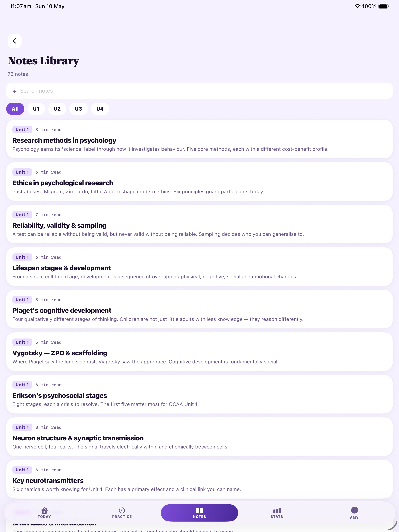Filter notes by U3
399x532 pixels.
pyautogui.click(x=78, y=109)
